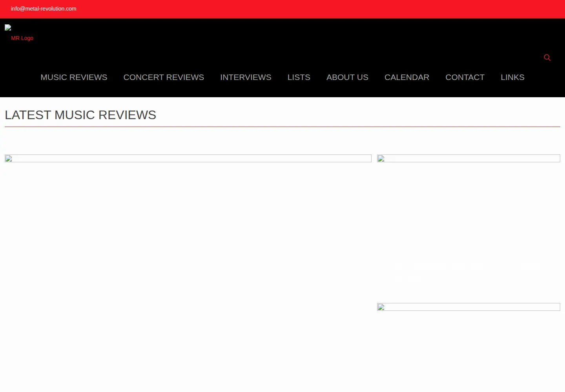Open the search magnifier icon
The height and width of the screenshot is (392, 565).
coord(547,58)
